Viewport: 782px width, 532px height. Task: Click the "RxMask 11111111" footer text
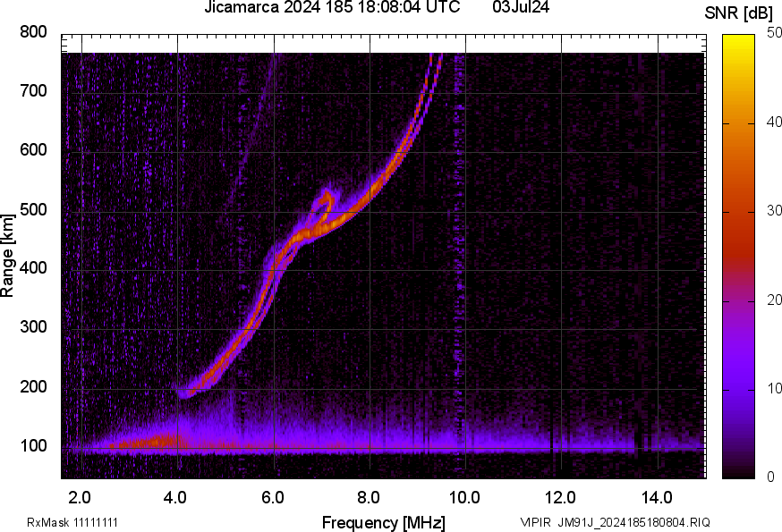[x=72, y=522]
